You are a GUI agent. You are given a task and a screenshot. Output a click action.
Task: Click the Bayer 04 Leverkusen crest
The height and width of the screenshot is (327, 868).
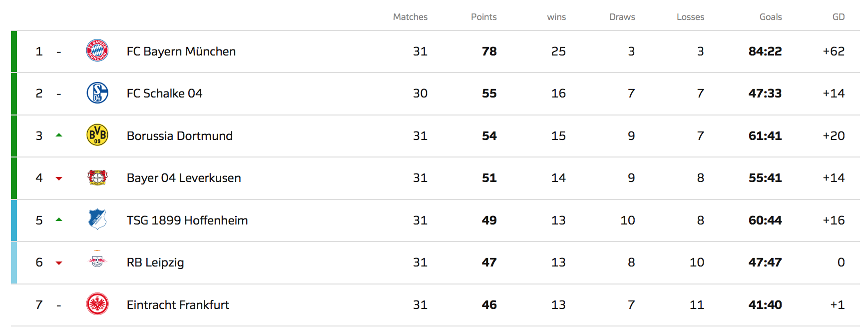pyautogui.click(x=97, y=177)
